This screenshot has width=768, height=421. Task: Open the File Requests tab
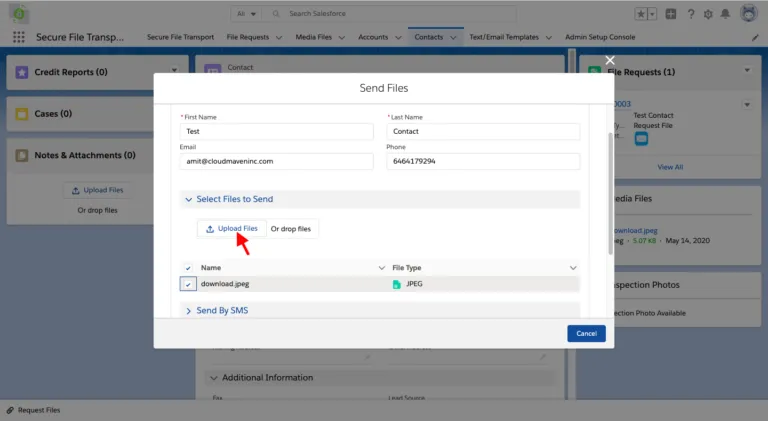pyautogui.click(x=247, y=37)
